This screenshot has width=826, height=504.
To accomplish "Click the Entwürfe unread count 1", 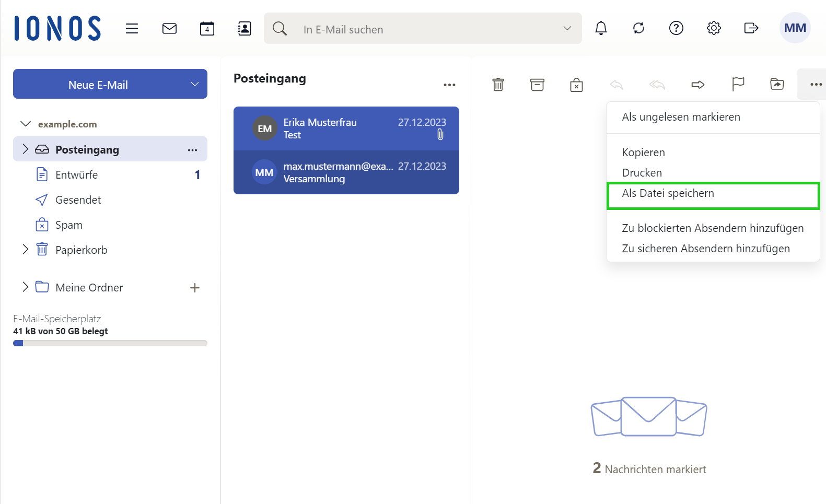I will pyautogui.click(x=197, y=175).
